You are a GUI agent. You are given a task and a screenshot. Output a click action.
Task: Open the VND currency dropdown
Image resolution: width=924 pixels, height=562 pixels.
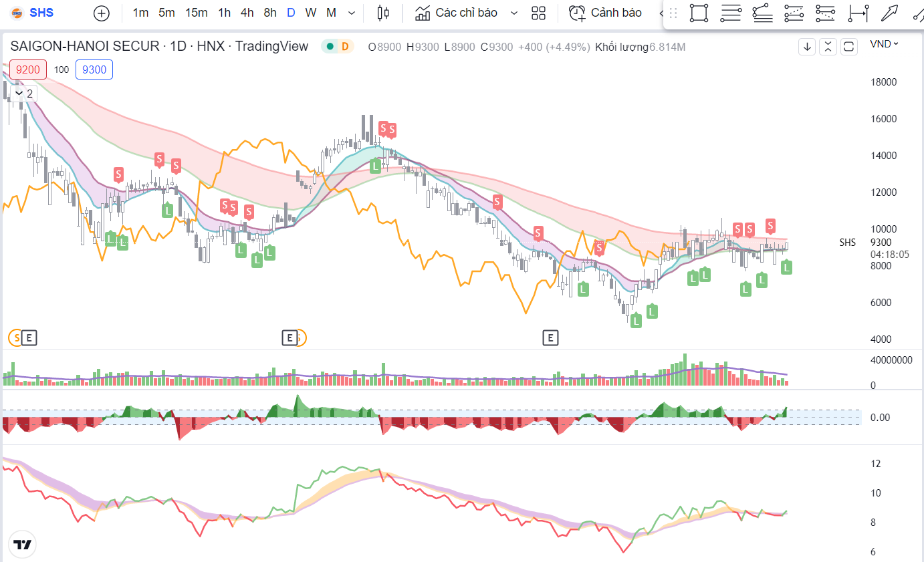click(884, 44)
